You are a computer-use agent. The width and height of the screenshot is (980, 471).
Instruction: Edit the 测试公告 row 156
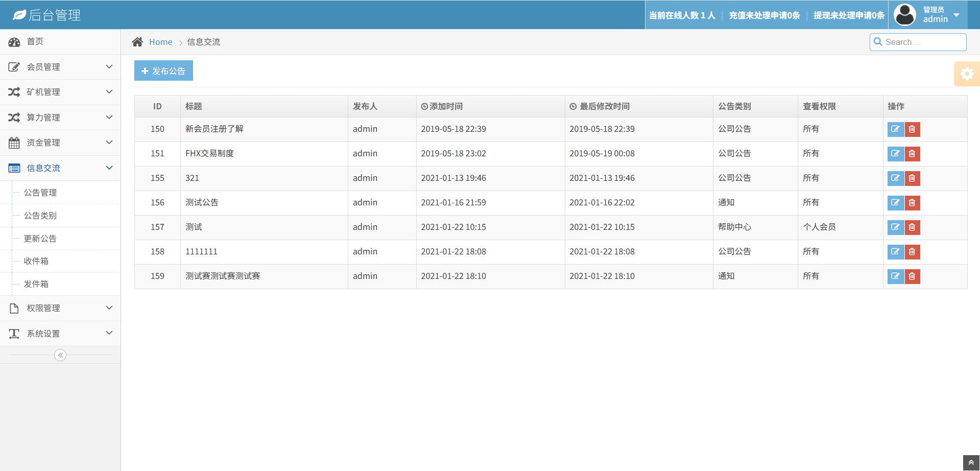[895, 203]
